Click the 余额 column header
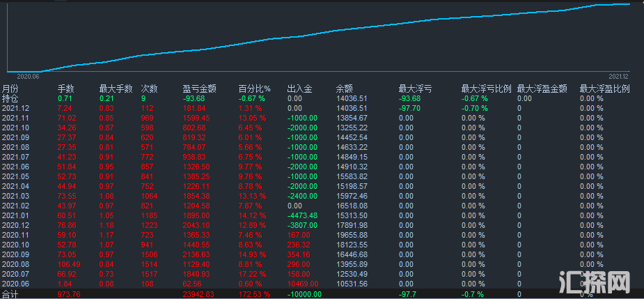 [x=344, y=89]
